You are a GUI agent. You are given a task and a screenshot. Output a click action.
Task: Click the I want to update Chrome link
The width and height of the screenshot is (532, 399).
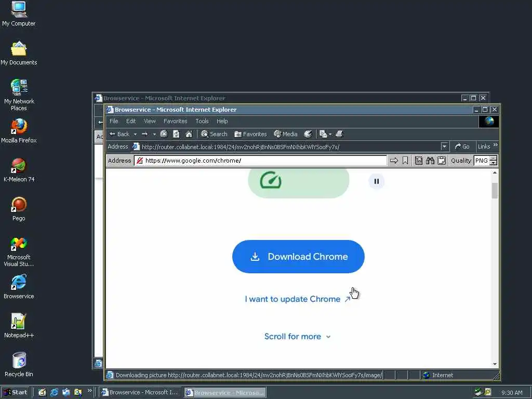coord(298,299)
